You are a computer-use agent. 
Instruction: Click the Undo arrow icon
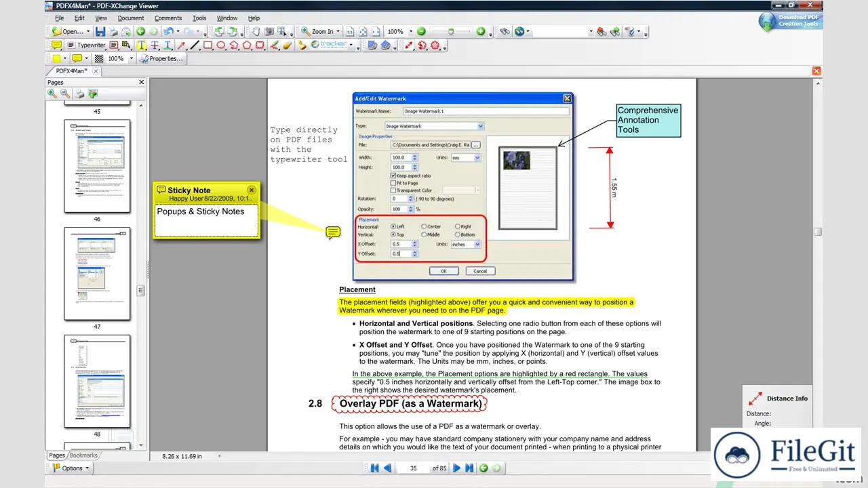[x=169, y=31]
